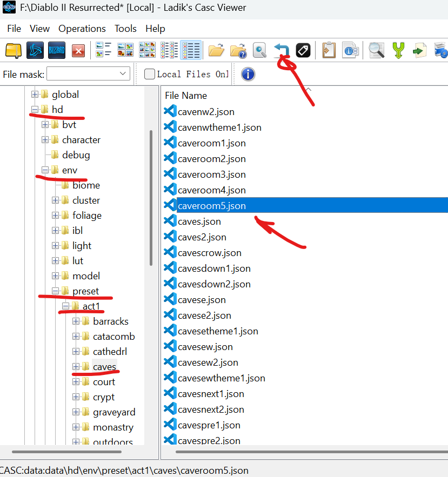This screenshot has height=477, width=448.
Task: Open the Operations menu
Action: 82,29
